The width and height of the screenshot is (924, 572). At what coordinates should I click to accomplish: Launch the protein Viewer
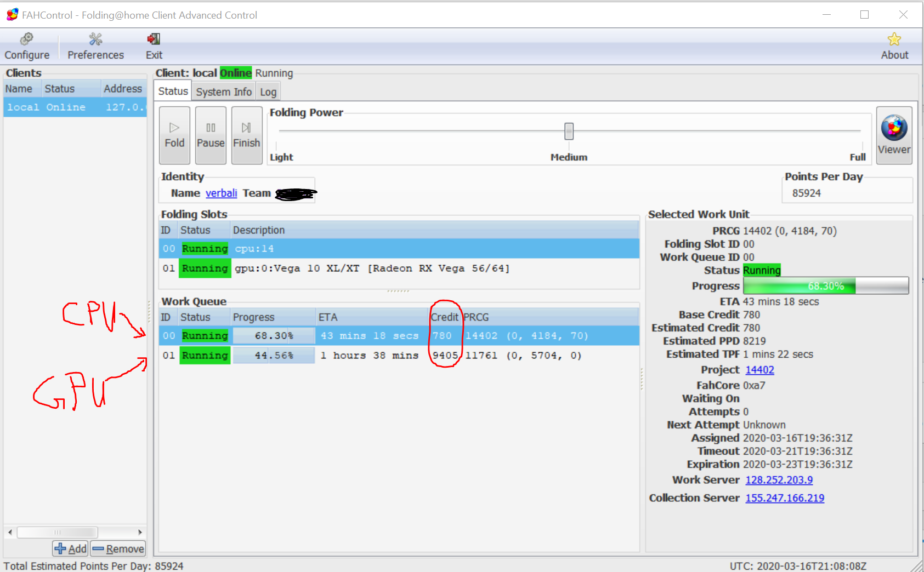point(894,135)
